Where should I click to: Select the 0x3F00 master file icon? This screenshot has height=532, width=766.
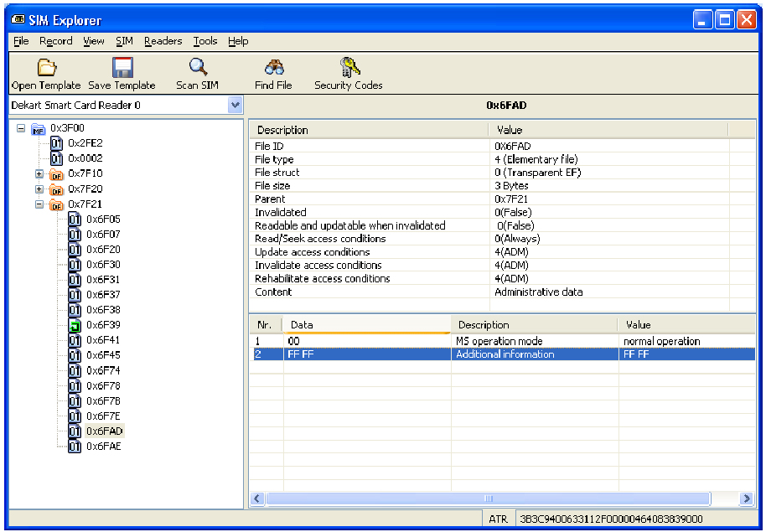39,129
